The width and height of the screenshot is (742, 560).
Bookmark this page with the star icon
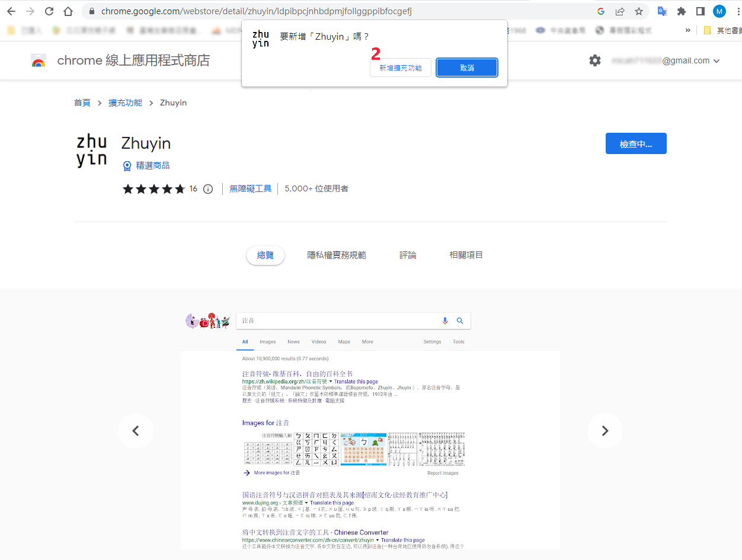639,11
